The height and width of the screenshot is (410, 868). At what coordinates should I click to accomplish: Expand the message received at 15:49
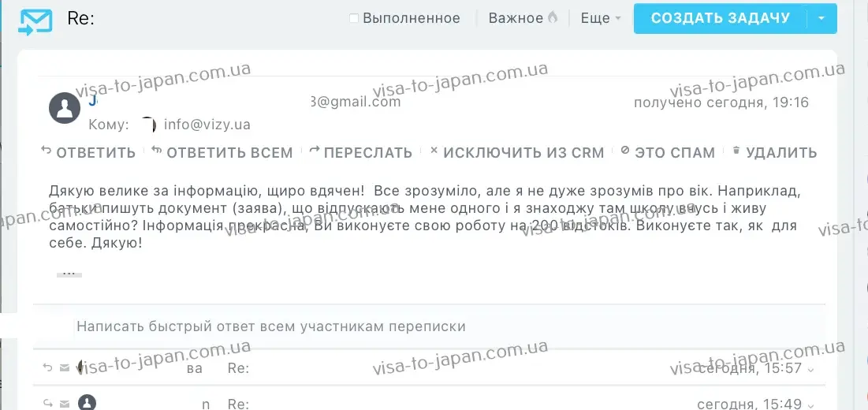811,404
